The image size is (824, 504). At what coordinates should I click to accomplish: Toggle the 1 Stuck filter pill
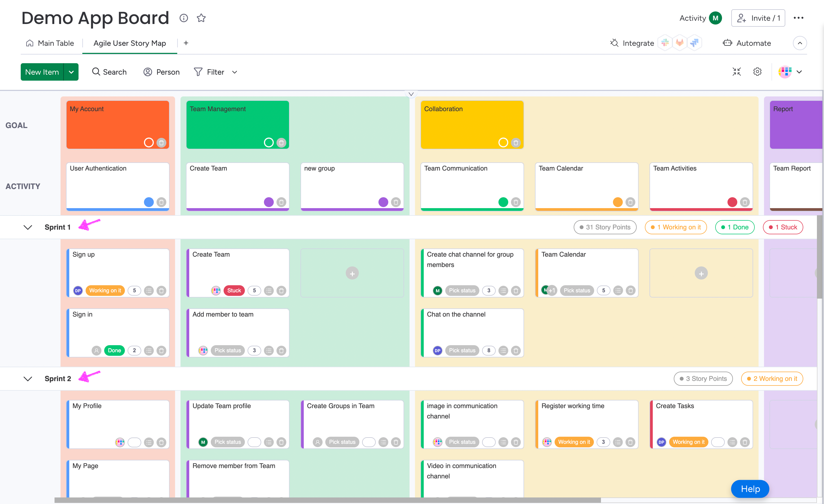pyautogui.click(x=783, y=227)
